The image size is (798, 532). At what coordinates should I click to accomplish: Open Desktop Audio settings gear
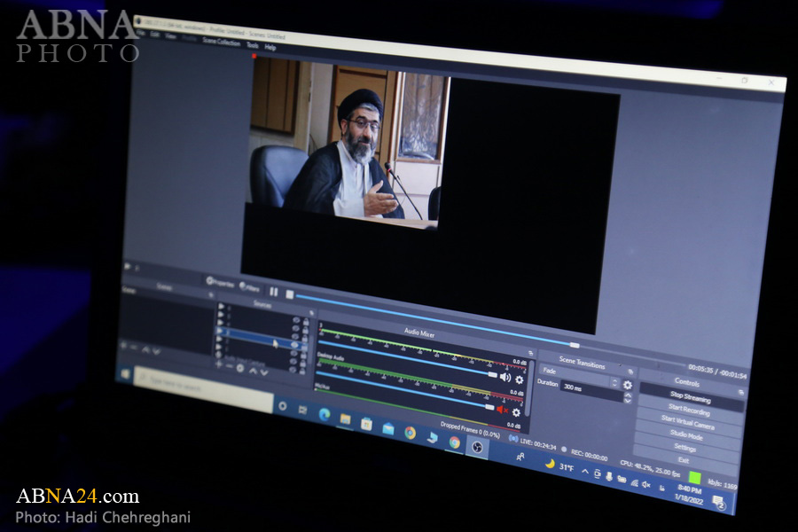pos(520,379)
